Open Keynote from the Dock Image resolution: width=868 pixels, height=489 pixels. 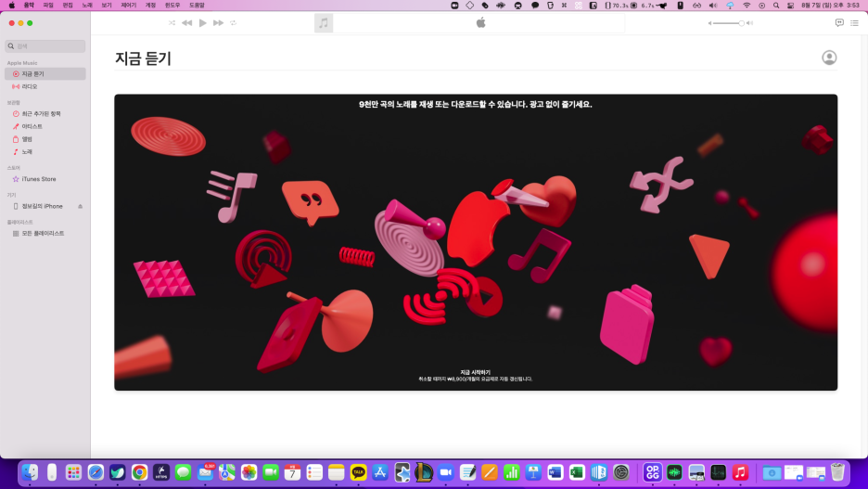pos(533,472)
